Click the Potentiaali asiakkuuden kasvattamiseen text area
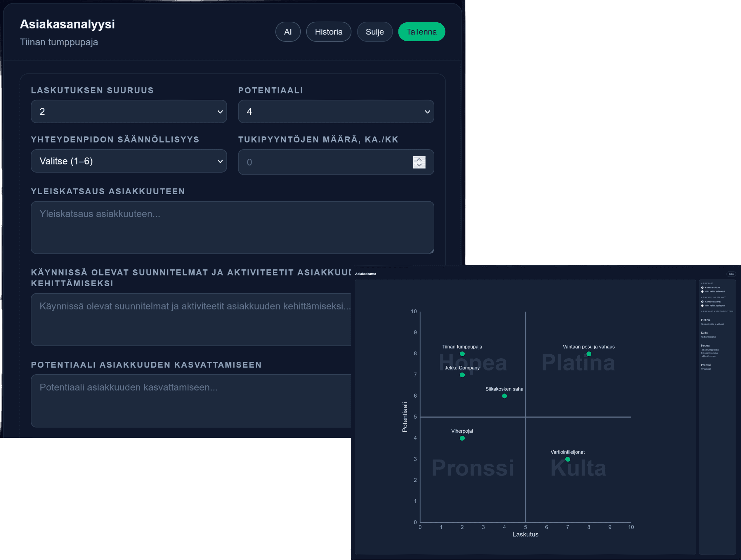This screenshot has height=560, width=741. coord(191,401)
